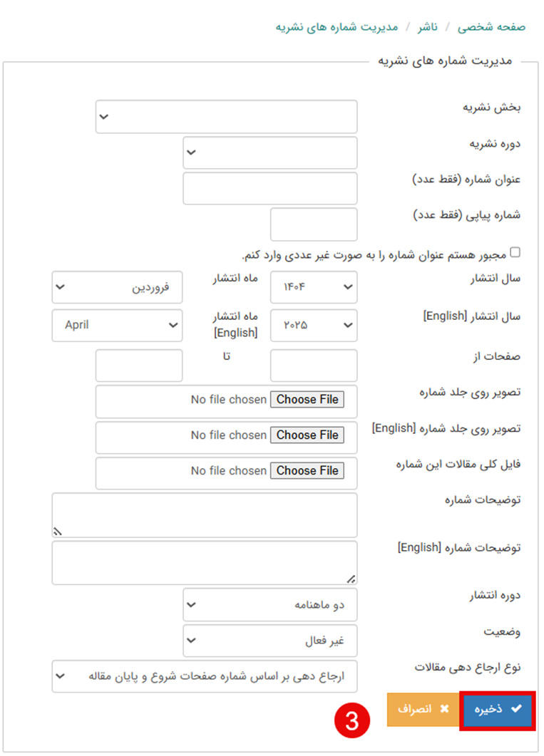The height and width of the screenshot is (756, 544).
Task: Open the غیر فعال status dropdown
Action: click(270, 641)
